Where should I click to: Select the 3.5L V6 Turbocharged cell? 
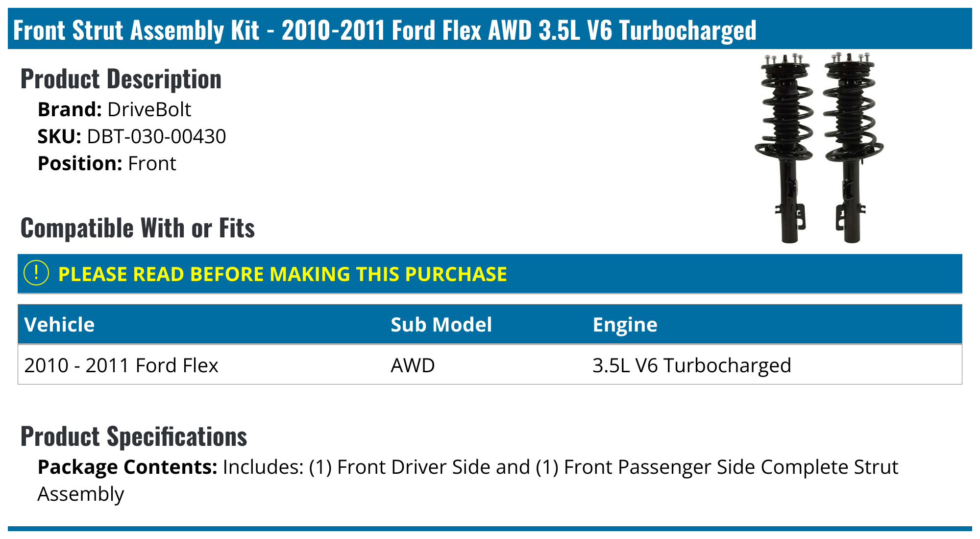pos(691,365)
